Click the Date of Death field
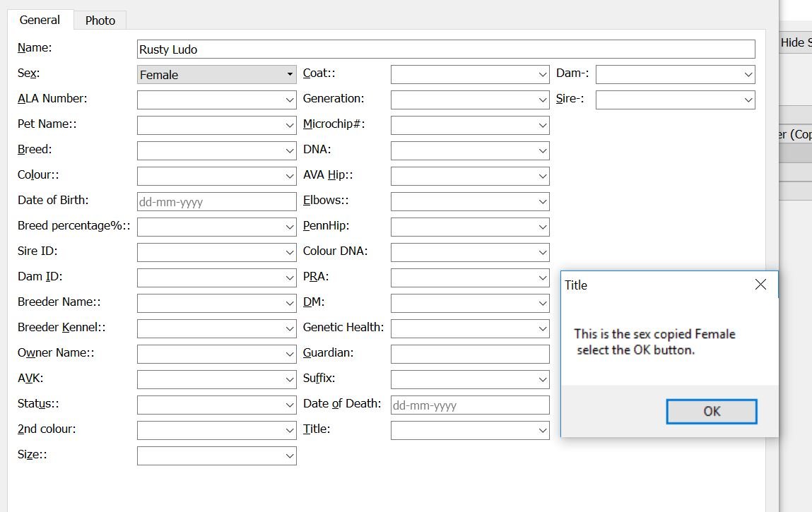812x512 pixels. [x=469, y=405]
